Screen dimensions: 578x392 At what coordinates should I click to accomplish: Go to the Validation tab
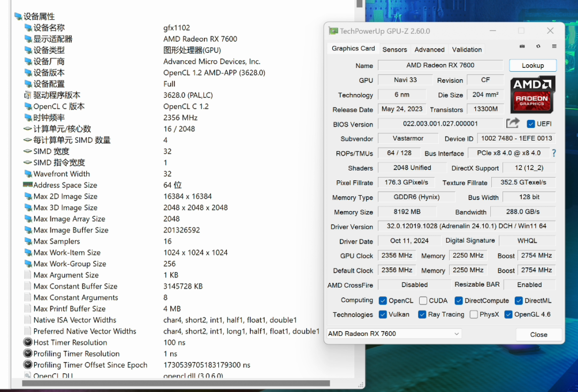pyautogui.click(x=467, y=49)
